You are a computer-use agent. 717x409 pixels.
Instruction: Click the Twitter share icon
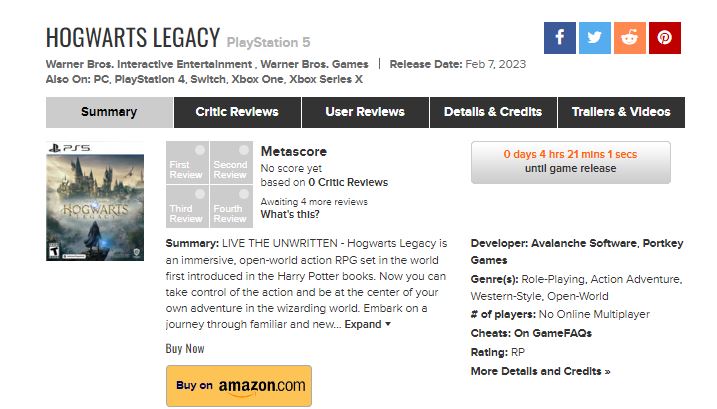(x=595, y=38)
